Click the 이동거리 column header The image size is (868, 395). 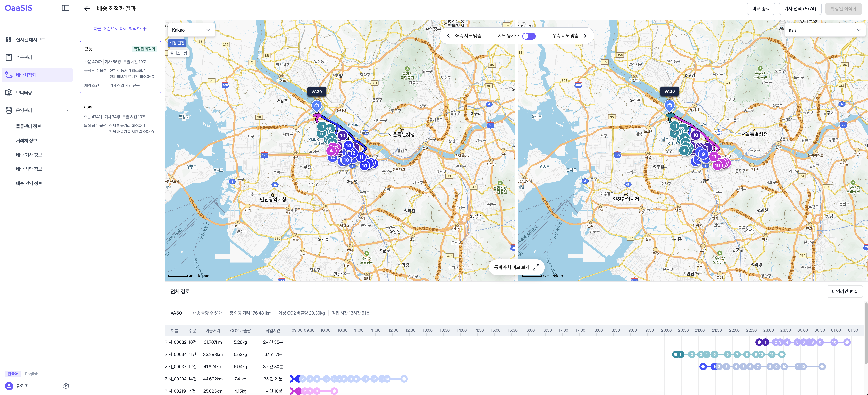coord(213,331)
